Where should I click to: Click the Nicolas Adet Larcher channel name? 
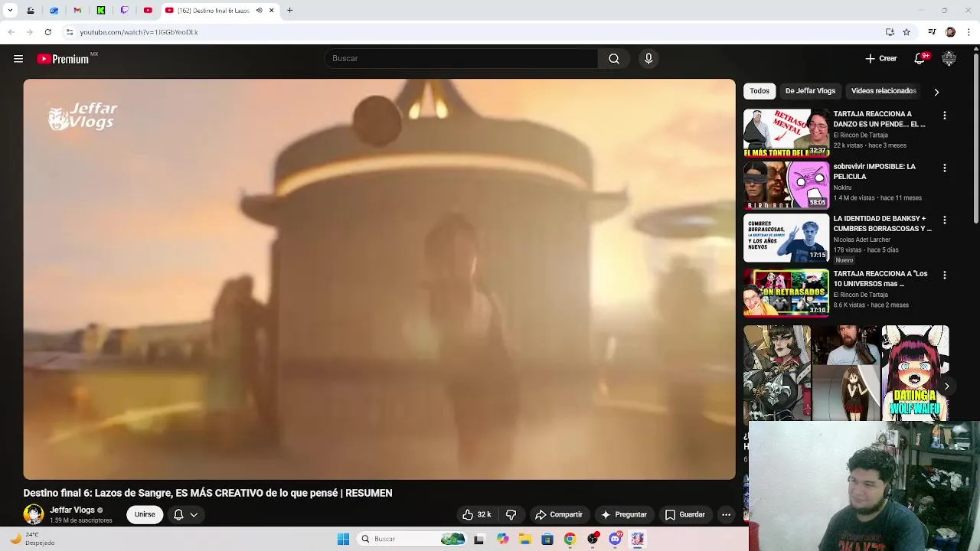[862, 240]
